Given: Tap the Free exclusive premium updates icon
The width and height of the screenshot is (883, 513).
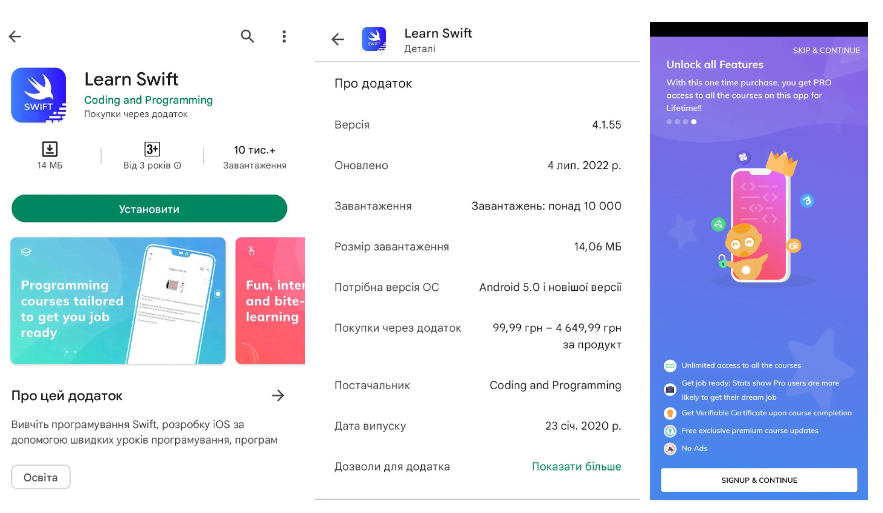Looking at the screenshot, I should tap(670, 431).
